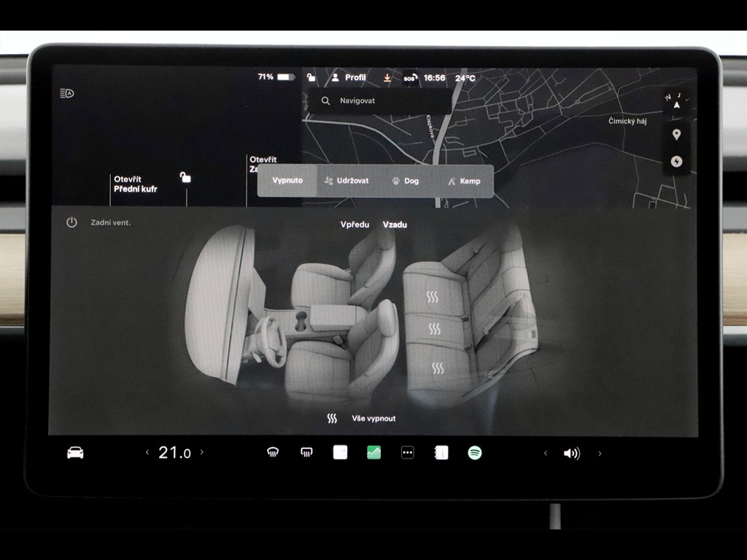The image size is (747, 560).
Task: Lower volume with left chevron
Action: 546,454
